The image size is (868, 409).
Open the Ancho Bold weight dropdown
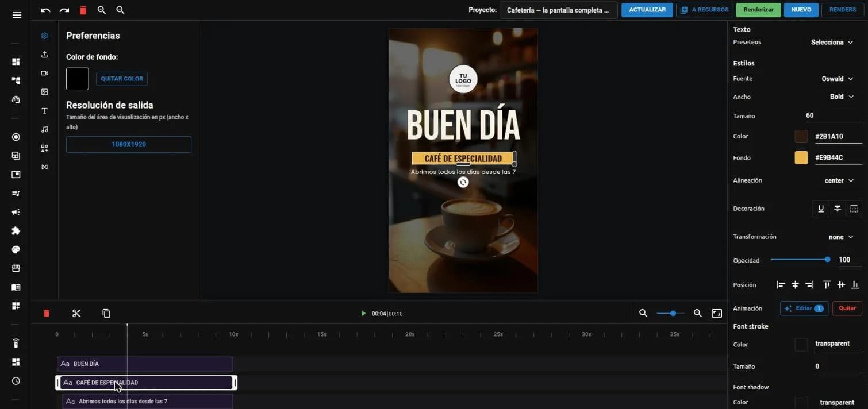842,97
